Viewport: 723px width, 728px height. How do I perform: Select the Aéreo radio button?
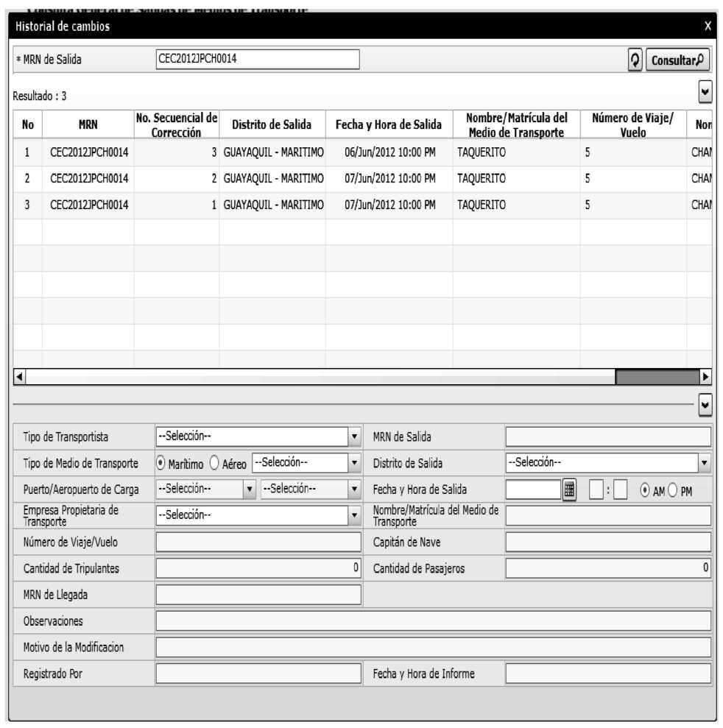pyautogui.click(x=214, y=463)
